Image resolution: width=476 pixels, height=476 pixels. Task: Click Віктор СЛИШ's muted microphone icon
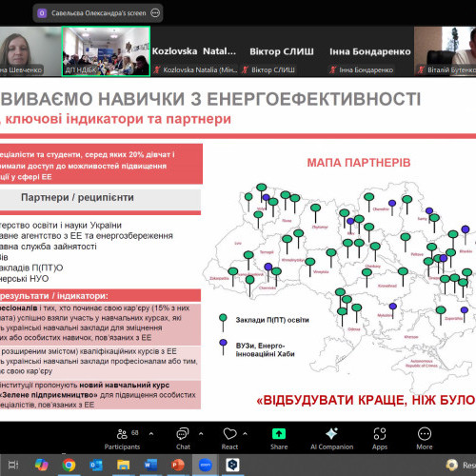(x=245, y=69)
